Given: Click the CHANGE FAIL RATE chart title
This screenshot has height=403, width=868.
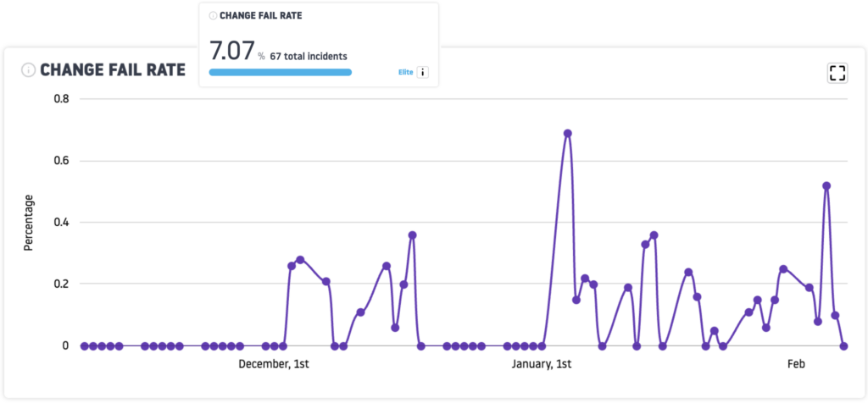Looking at the screenshot, I should (x=113, y=70).
